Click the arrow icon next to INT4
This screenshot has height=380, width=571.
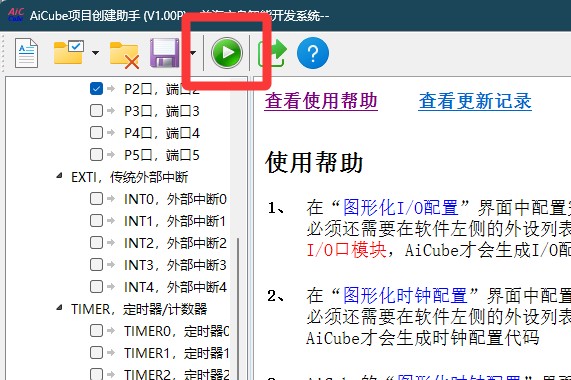pyautogui.click(x=111, y=286)
